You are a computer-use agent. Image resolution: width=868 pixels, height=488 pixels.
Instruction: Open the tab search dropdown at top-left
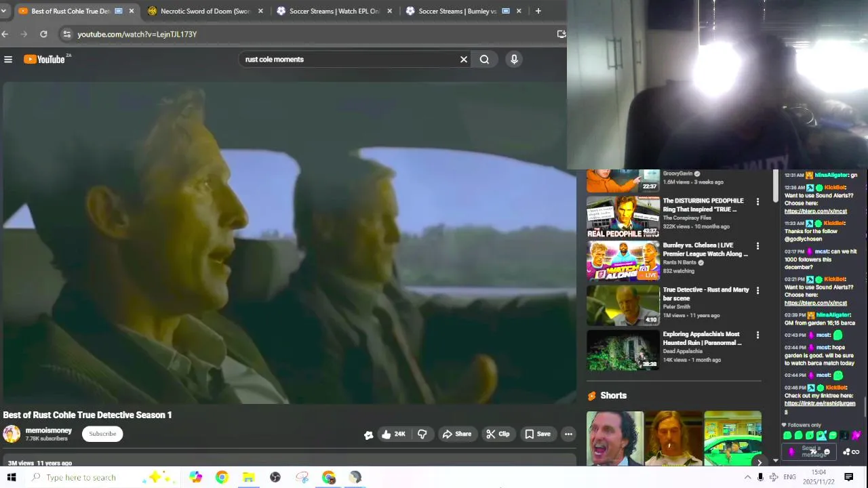(x=5, y=11)
